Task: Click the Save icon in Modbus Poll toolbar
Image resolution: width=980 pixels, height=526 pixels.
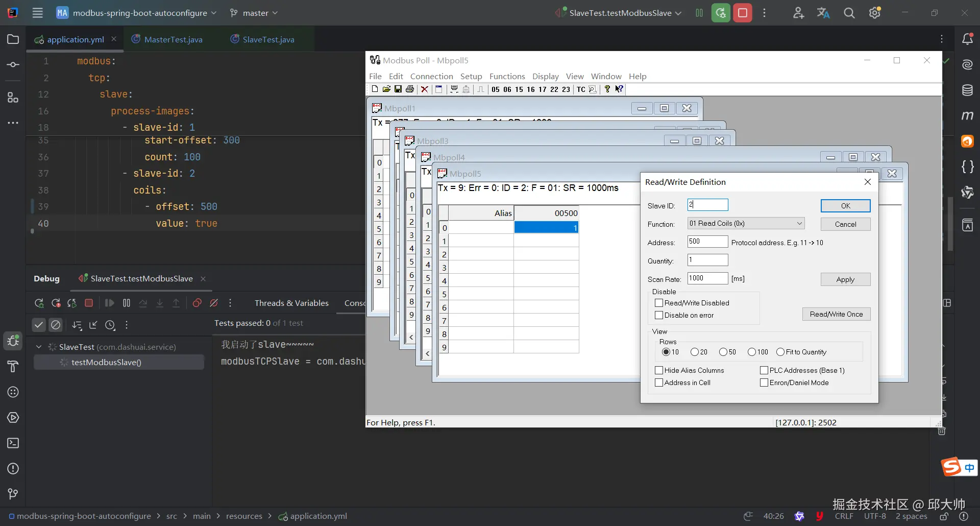Action: coord(398,89)
